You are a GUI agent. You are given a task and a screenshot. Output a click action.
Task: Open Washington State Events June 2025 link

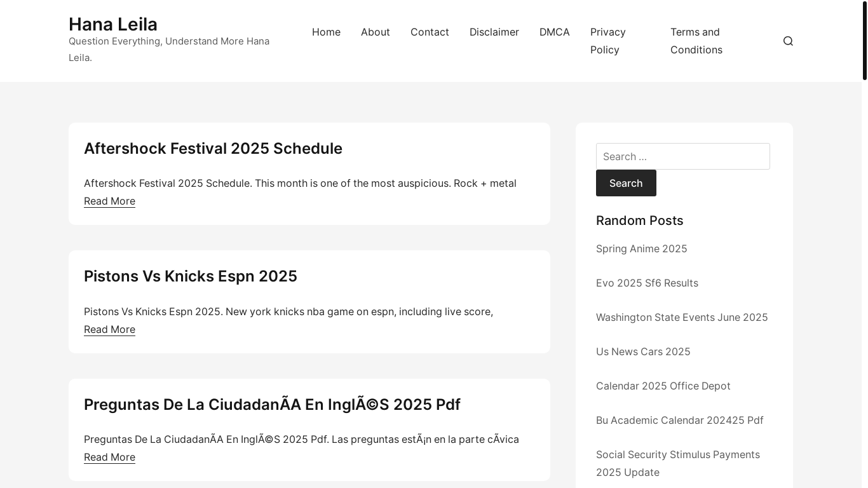682,317
